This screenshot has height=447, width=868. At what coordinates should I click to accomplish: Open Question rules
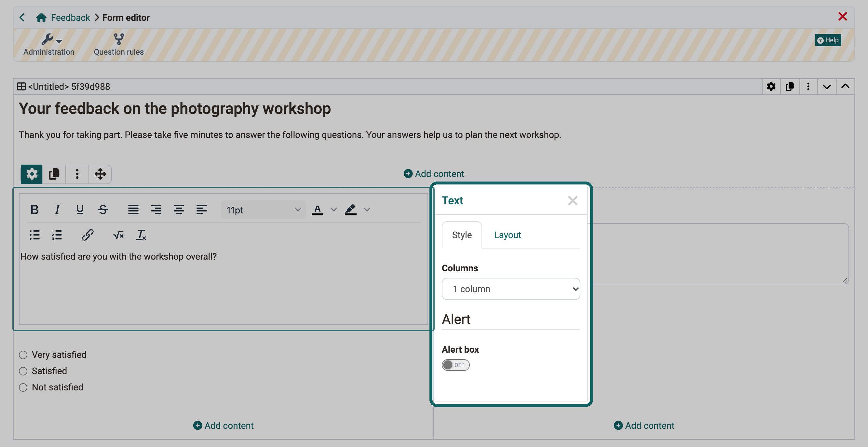pos(119,45)
